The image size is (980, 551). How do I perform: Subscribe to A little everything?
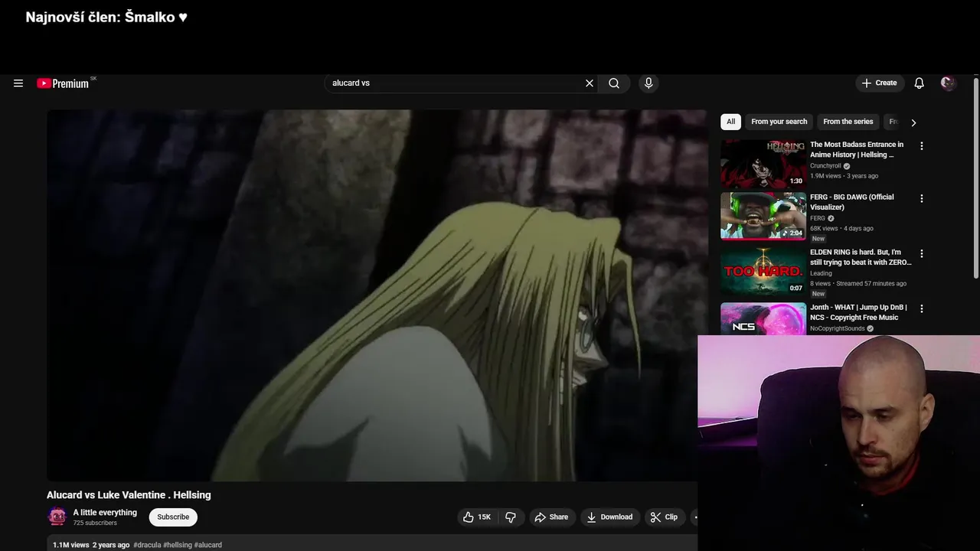coord(173,517)
